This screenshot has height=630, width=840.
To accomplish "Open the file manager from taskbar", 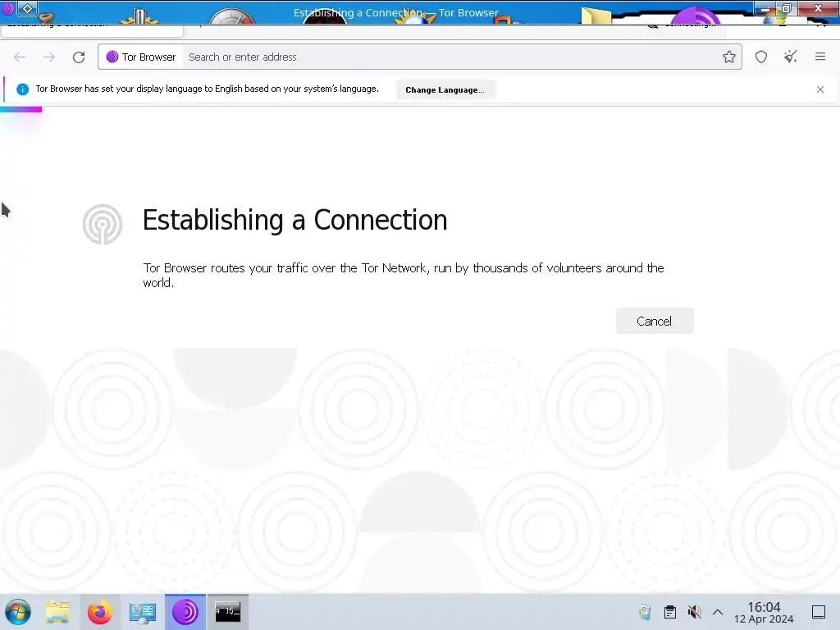I will coord(57,612).
